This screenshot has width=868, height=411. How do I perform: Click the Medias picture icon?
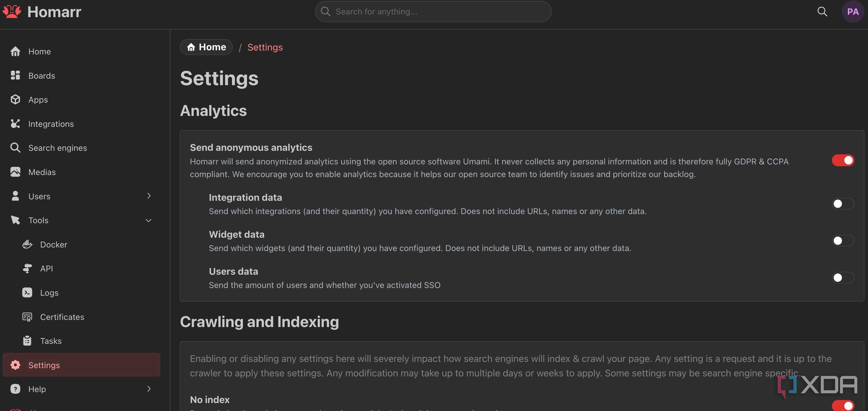click(x=15, y=172)
